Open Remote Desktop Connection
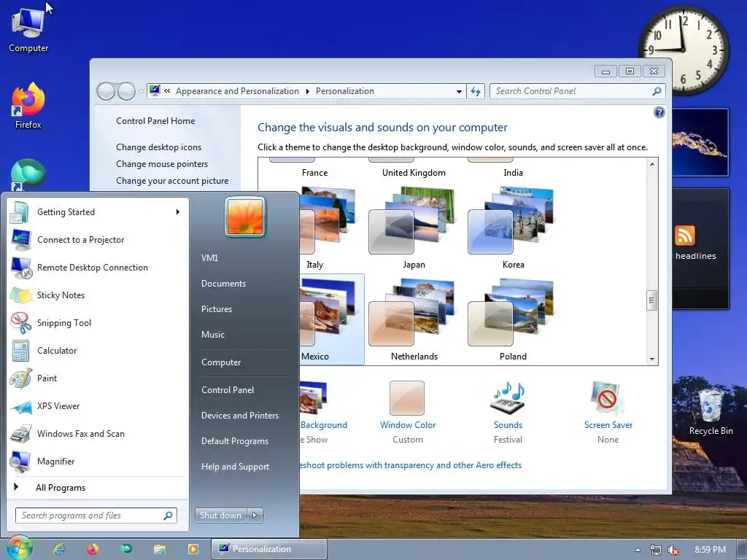 pyautogui.click(x=98, y=267)
